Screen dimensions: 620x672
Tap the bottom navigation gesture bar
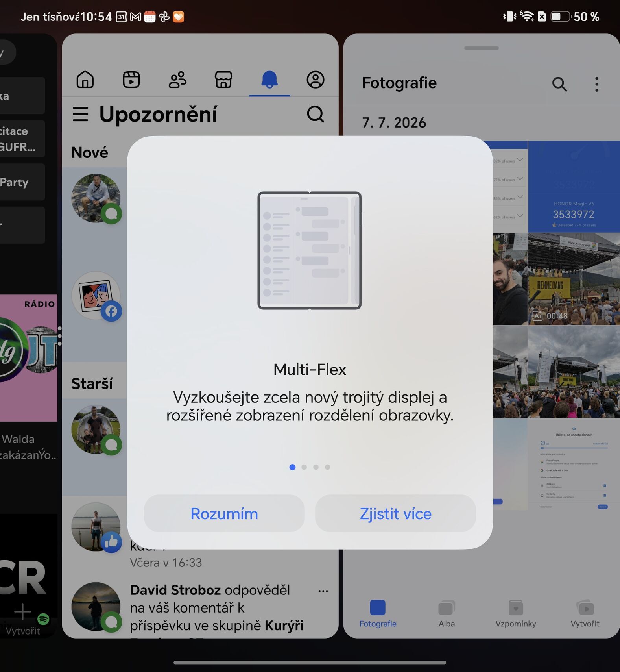pos(310,662)
